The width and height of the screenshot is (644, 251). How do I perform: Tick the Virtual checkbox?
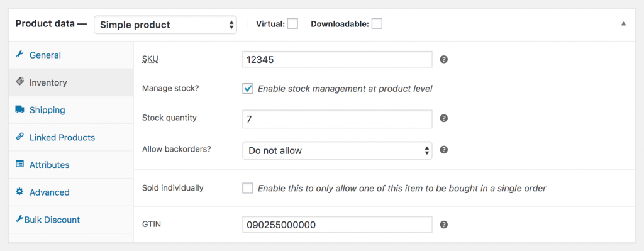coord(292,24)
